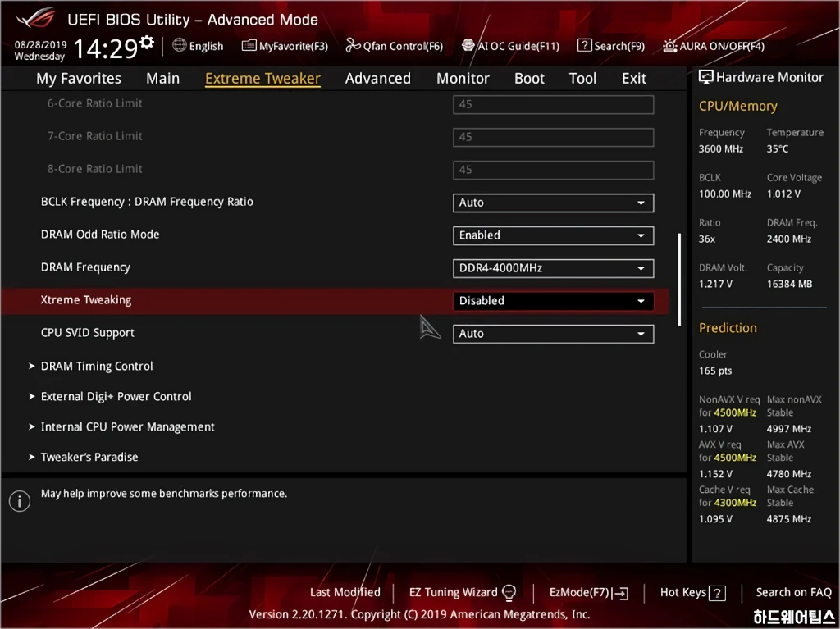Open Qfan Control fan icon
The image size is (840, 629).
click(353, 46)
